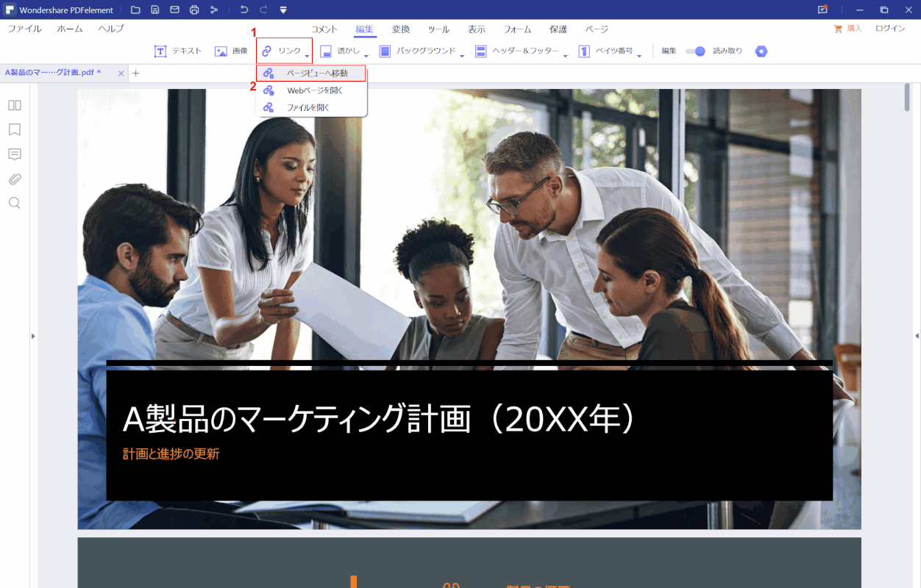921x588 pixels.
Task: Open the Bookmarks panel icon
Action: coord(15,129)
